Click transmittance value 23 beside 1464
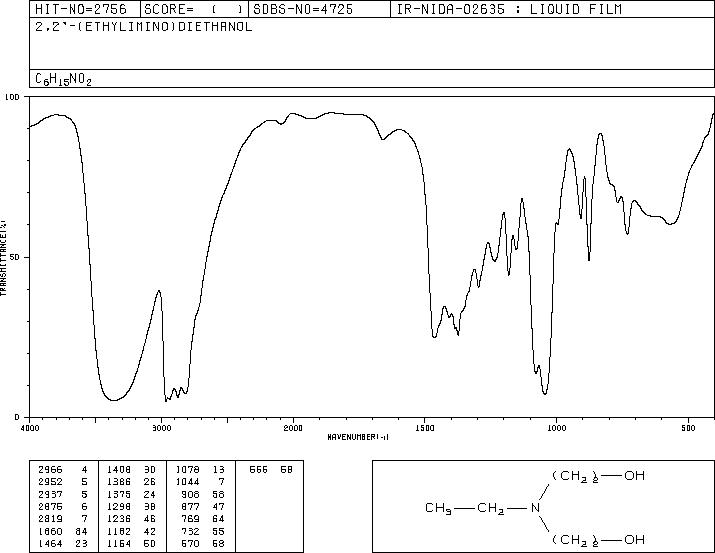Viewport: 715px width, 553px height. point(81,544)
